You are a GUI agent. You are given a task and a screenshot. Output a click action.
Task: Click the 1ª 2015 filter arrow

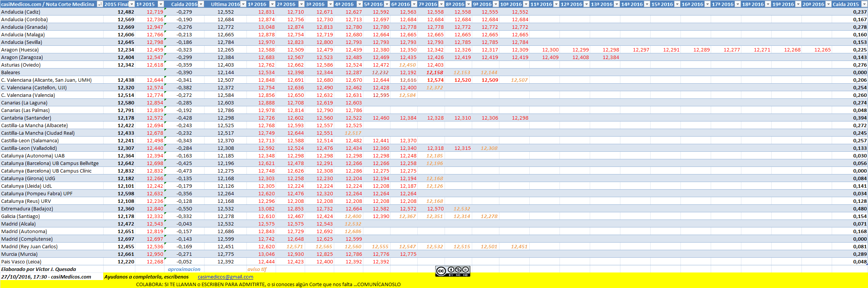click(x=161, y=4)
